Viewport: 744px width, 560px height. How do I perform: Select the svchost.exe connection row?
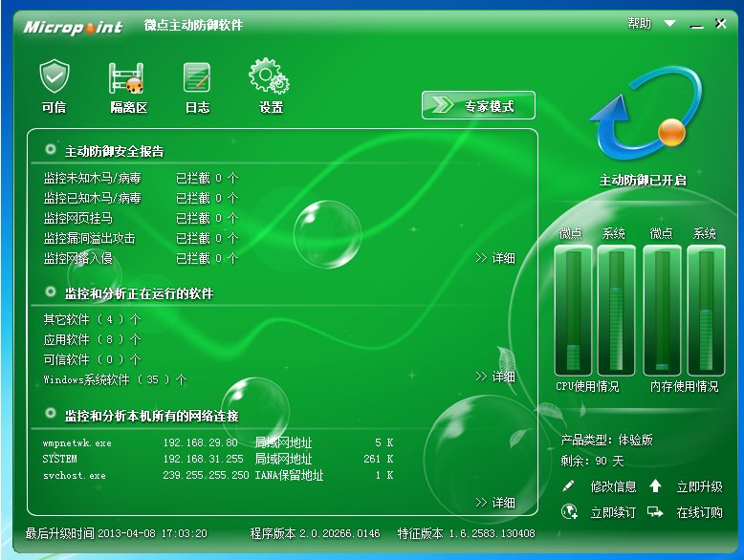[218, 475]
